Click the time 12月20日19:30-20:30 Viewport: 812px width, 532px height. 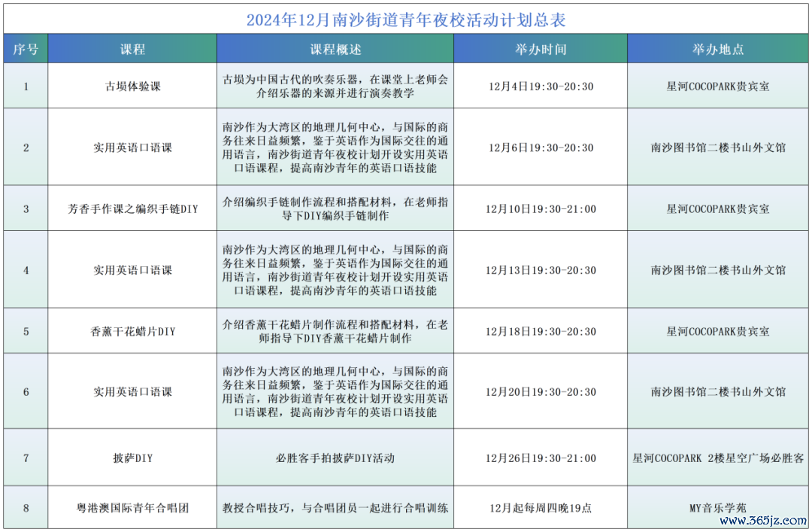coord(541,391)
